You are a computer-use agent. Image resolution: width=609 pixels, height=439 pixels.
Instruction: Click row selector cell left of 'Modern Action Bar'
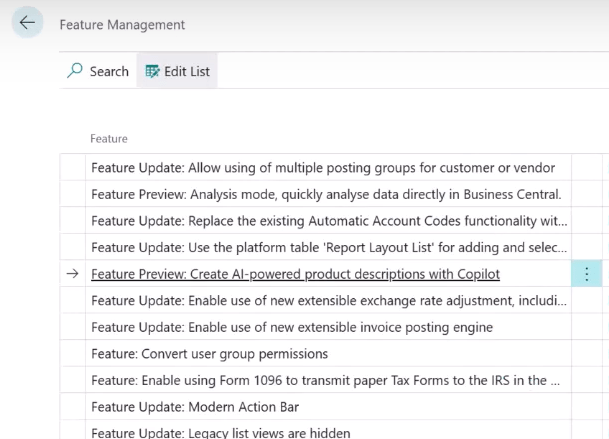coord(72,407)
